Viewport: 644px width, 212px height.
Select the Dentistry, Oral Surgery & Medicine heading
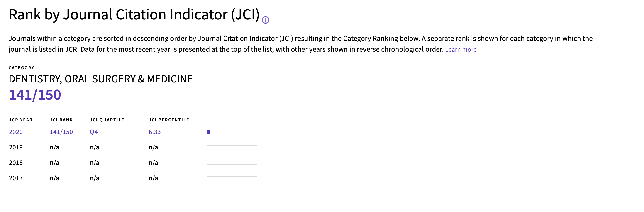tap(100, 79)
